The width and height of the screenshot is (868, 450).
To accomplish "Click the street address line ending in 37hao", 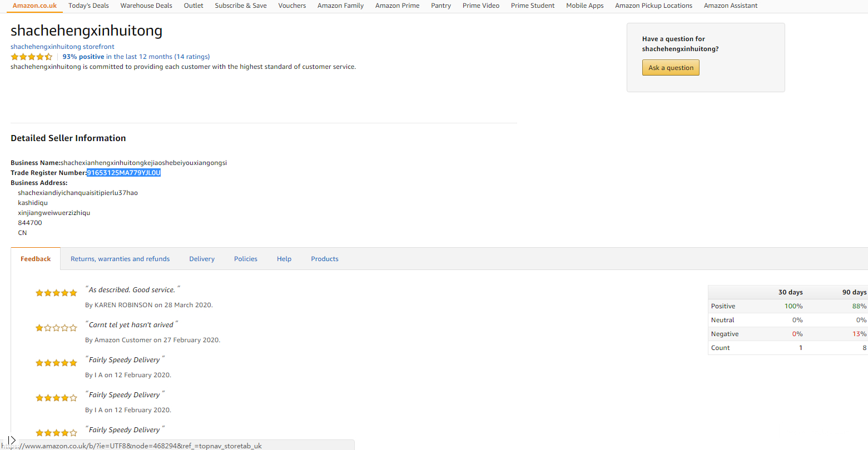I will tap(78, 193).
